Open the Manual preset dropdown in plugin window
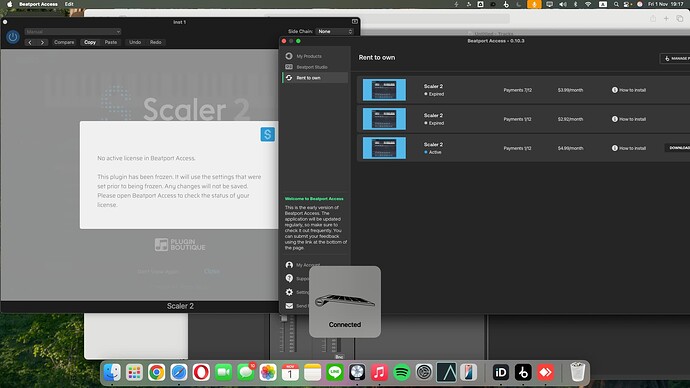690x388 pixels. [73, 32]
